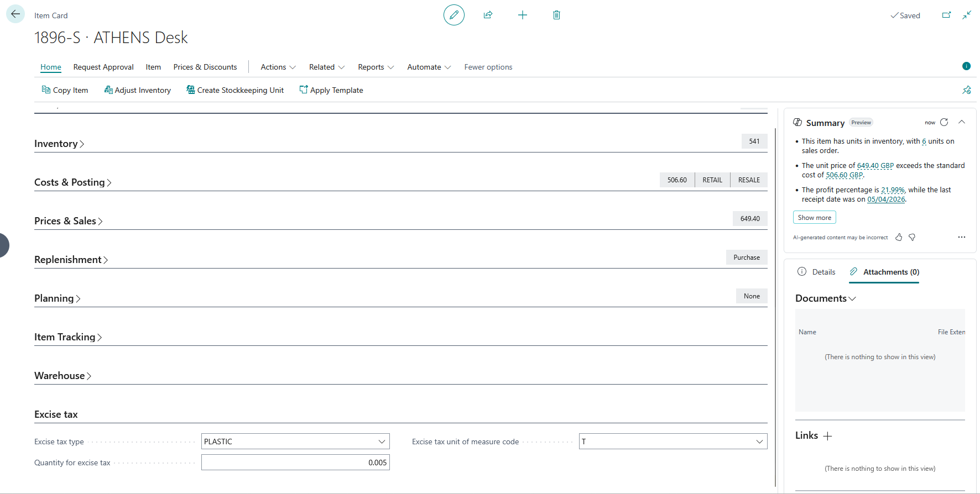980x494 pixels.
Task: Click Fewer options
Action: (488, 67)
